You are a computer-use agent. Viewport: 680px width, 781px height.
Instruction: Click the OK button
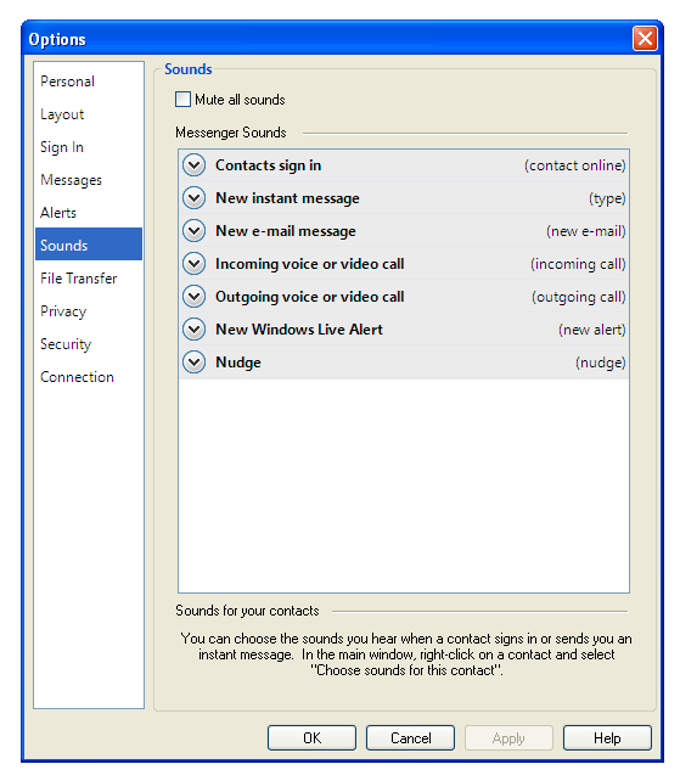tap(312, 738)
